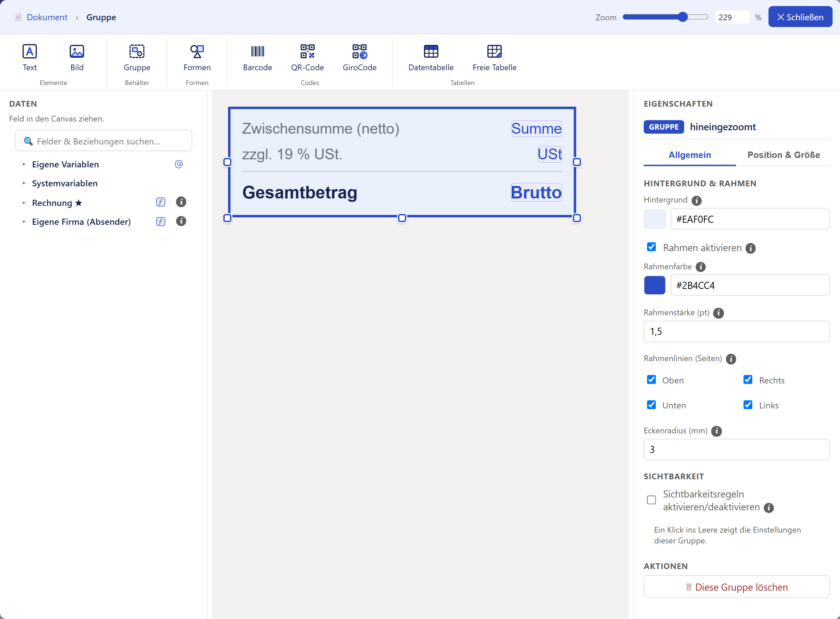Click the Rahmenstärke value field
840x619 pixels.
pyautogui.click(x=736, y=331)
